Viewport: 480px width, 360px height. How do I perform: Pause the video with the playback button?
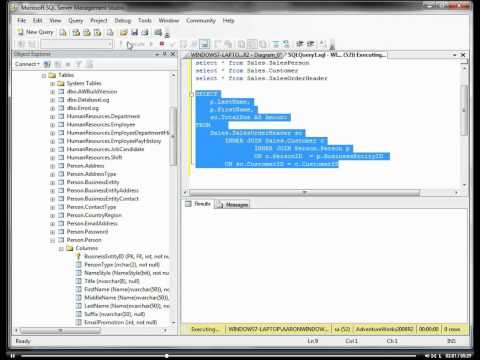[12, 356]
